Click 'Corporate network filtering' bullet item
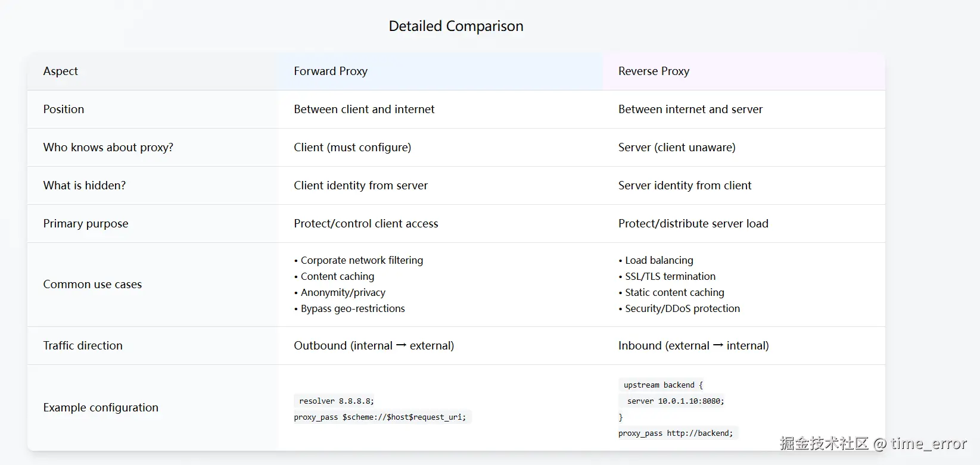Image resolution: width=980 pixels, height=465 pixels. tap(362, 260)
